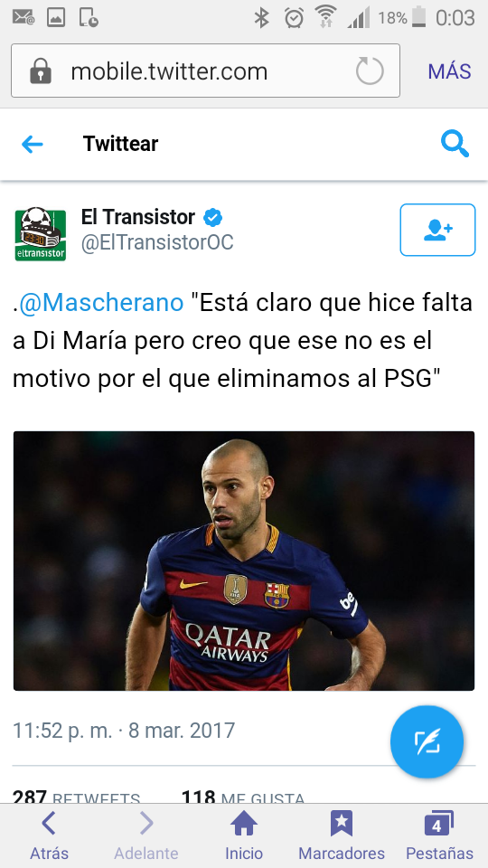
Task: Open Twitter search magnifier icon
Action: point(455,144)
